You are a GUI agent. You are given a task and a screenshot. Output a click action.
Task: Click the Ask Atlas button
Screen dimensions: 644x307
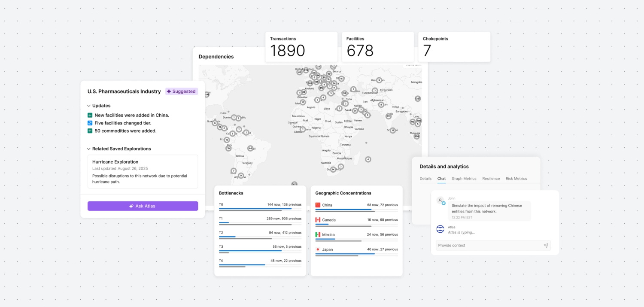tap(143, 206)
